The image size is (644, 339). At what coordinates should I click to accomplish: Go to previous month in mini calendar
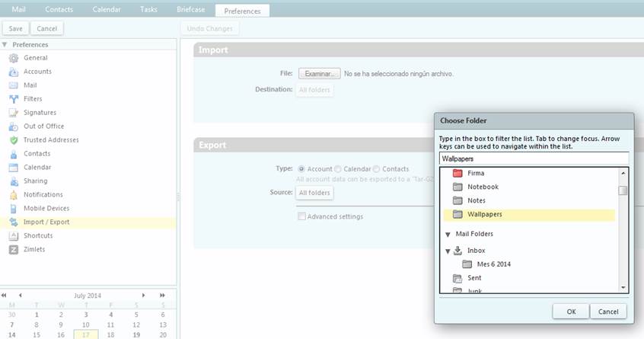pyautogui.click(x=20, y=295)
